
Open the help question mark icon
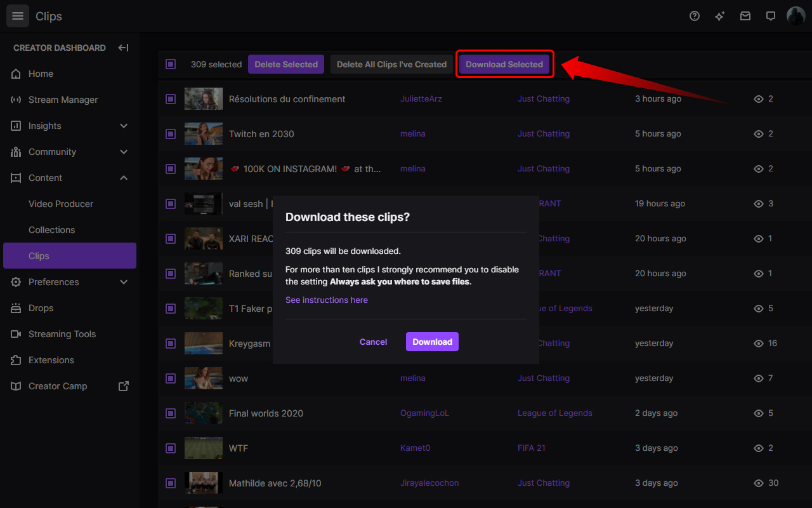[695, 17]
